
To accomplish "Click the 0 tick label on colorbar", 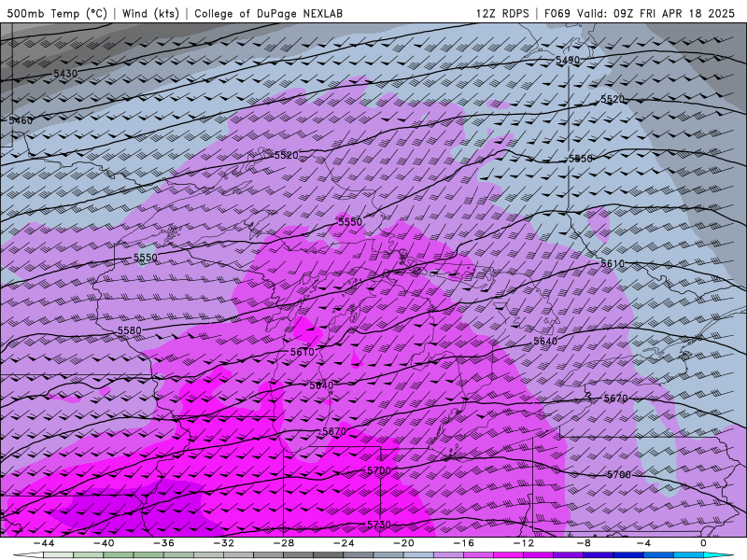I will (x=704, y=543).
